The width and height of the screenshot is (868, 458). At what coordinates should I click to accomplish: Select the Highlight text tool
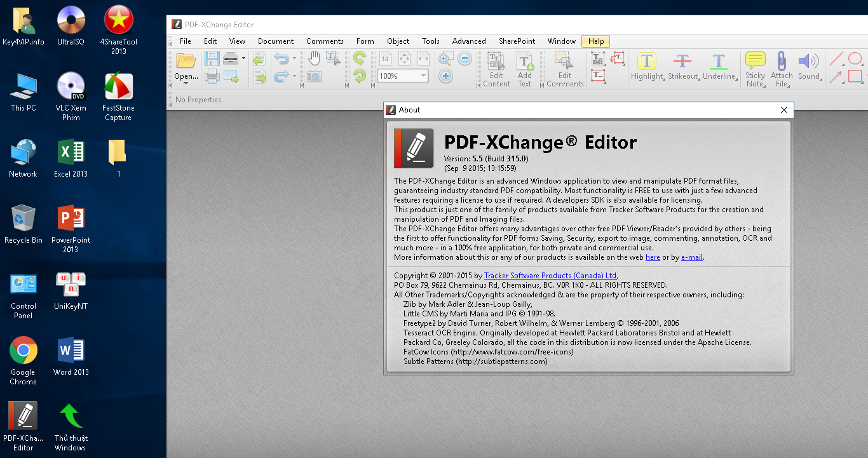coord(647,67)
